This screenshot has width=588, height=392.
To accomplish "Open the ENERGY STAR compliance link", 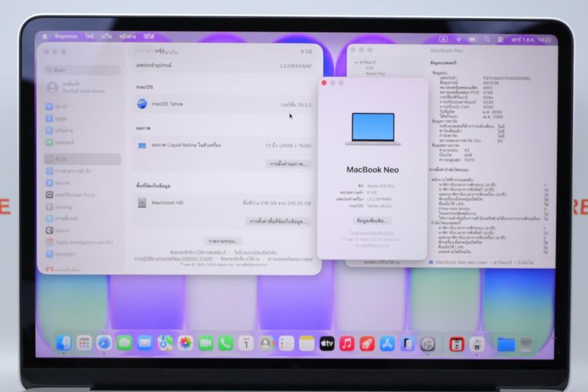I will (173, 259).
